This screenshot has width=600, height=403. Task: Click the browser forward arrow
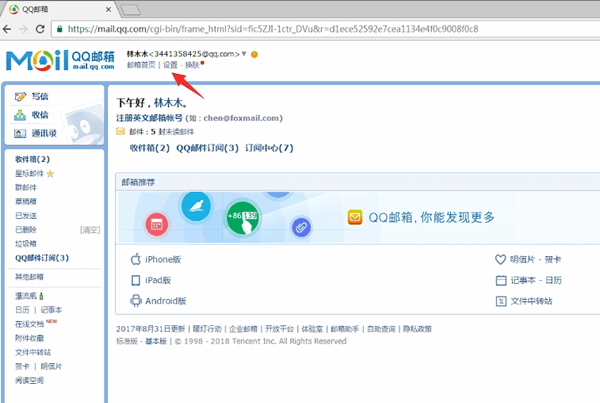tap(23, 29)
